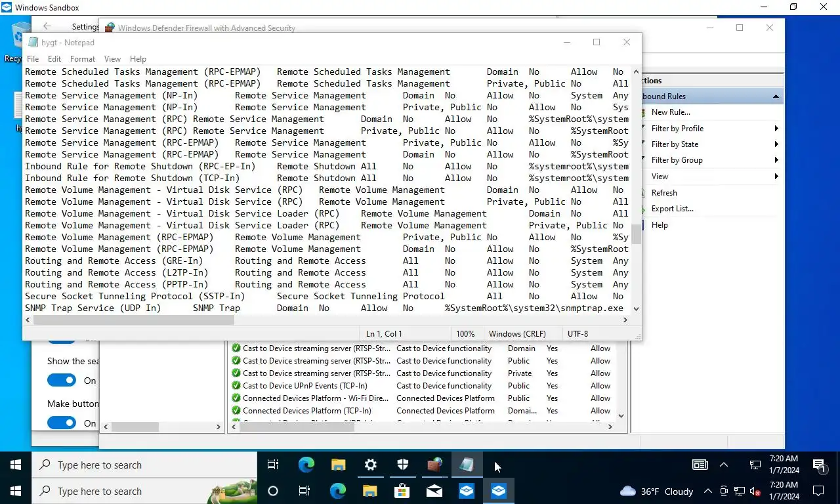This screenshot has width=840, height=504.
Task: Click Filter by Profile action label
Action: coord(677,129)
